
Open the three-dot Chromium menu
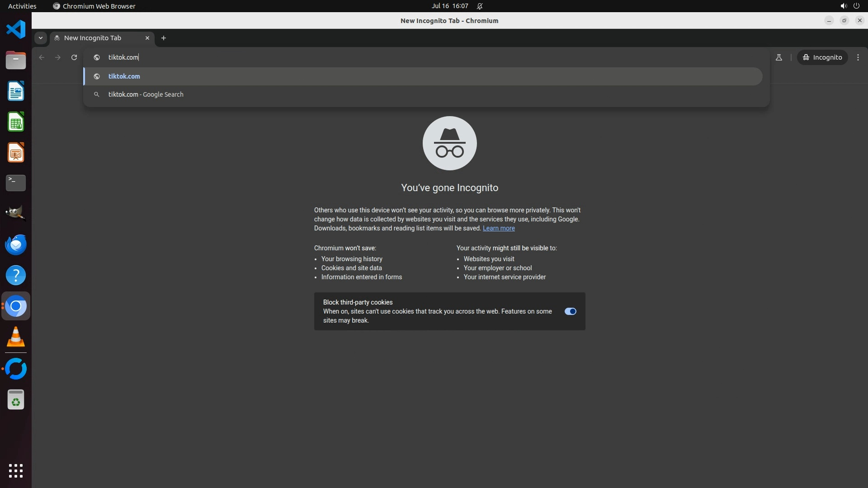(x=858, y=57)
